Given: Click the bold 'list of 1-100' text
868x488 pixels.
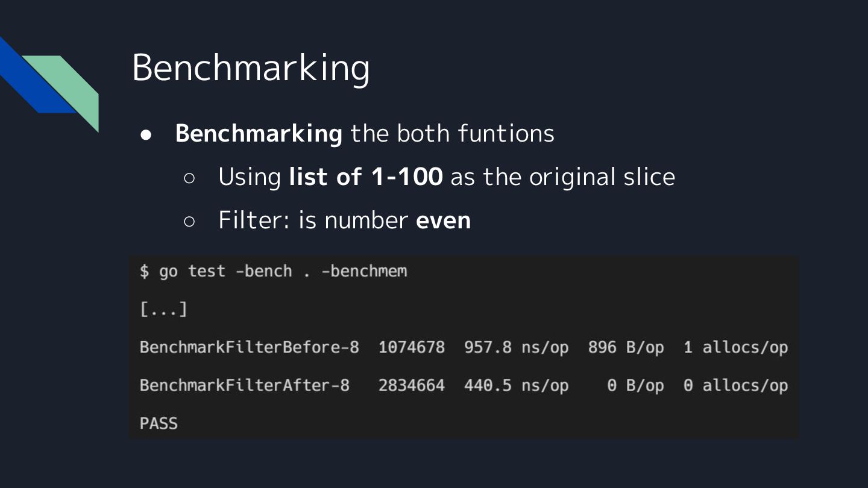Looking at the screenshot, I should tap(365, 177).
